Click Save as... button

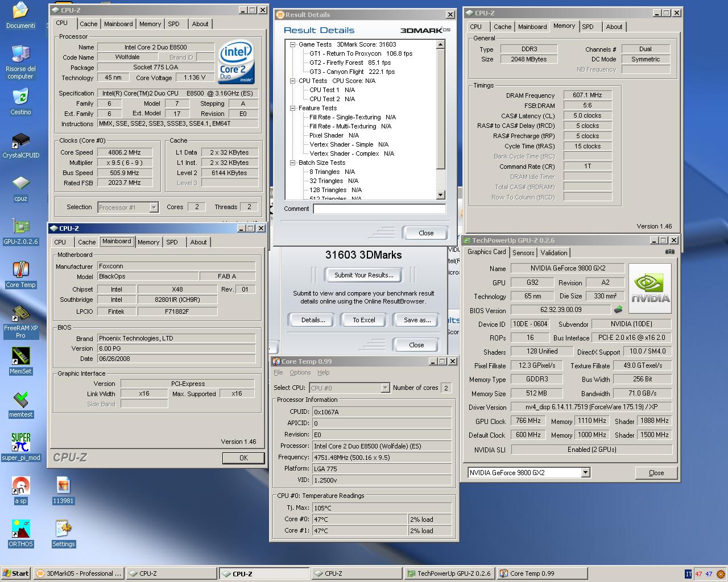pos(417,320)
